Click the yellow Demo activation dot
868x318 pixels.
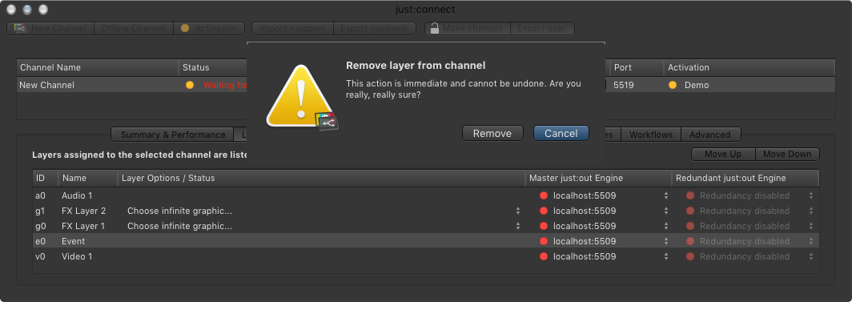pyautogui.click(x=673, y=85)
